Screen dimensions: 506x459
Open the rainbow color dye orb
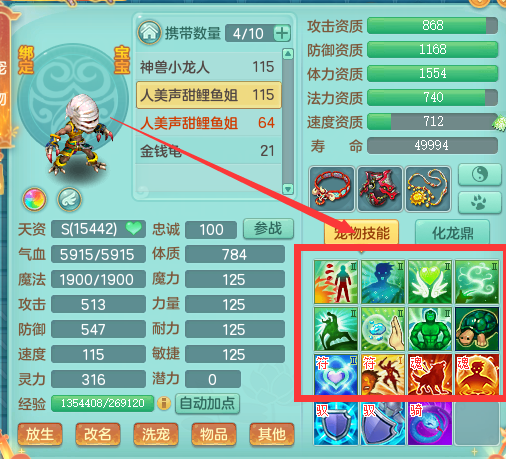click(34, 200)
